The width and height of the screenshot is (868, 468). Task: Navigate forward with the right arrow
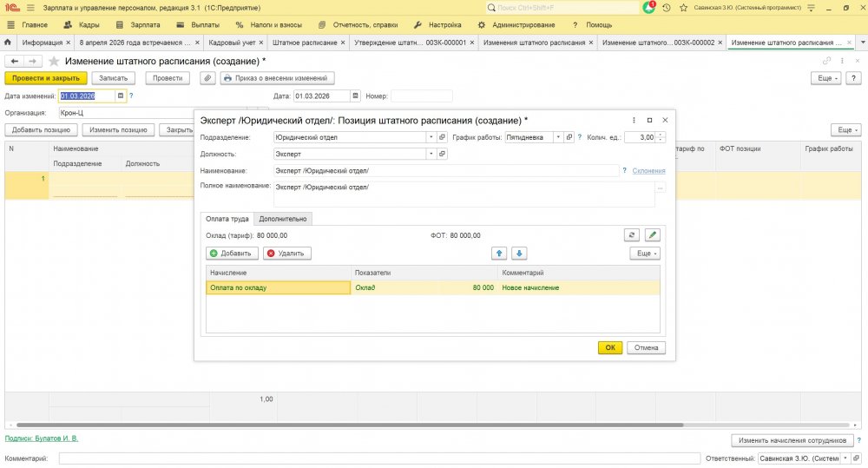point(32,61)
